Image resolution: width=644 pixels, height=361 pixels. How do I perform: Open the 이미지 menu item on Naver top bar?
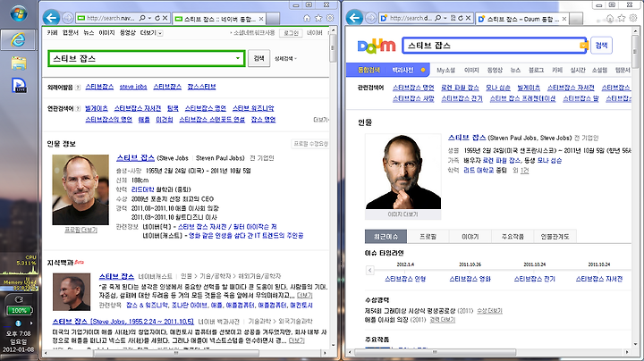(x=106, y=33)
